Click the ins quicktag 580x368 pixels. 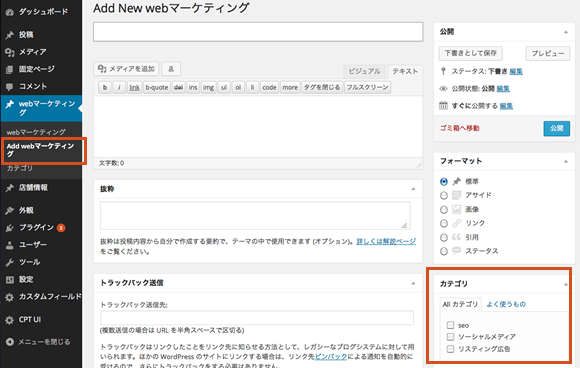[193, 88]
